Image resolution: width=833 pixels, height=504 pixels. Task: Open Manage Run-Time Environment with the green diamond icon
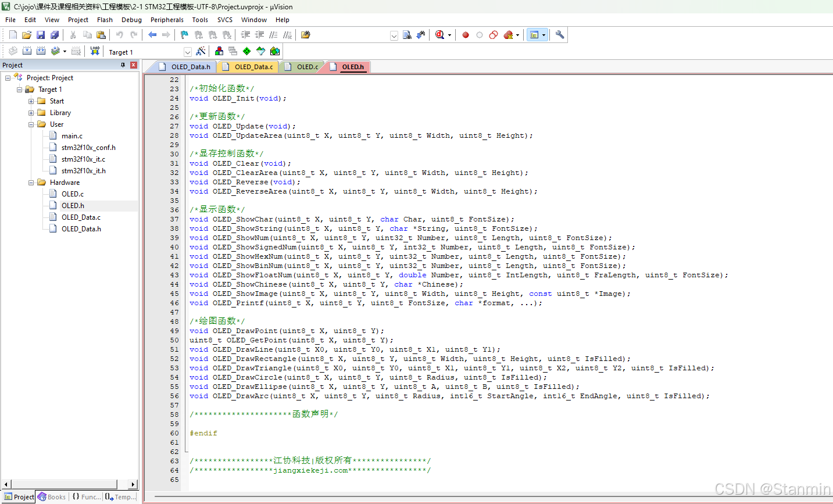(247, 51)
